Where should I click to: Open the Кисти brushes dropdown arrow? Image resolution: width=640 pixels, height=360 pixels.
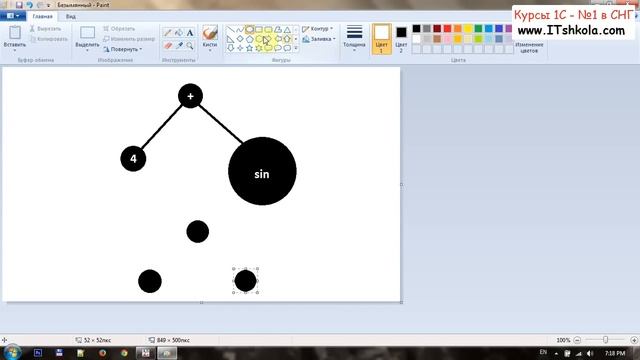coord(210,50)
